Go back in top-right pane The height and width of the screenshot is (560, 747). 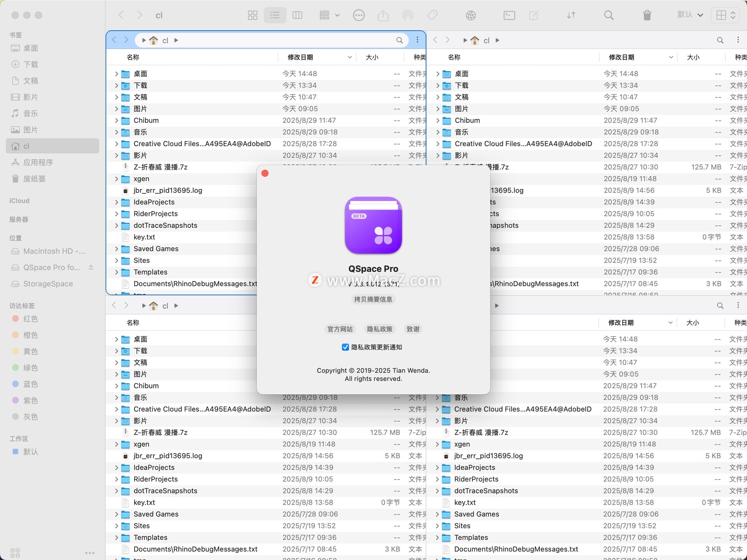coord(435,40)
